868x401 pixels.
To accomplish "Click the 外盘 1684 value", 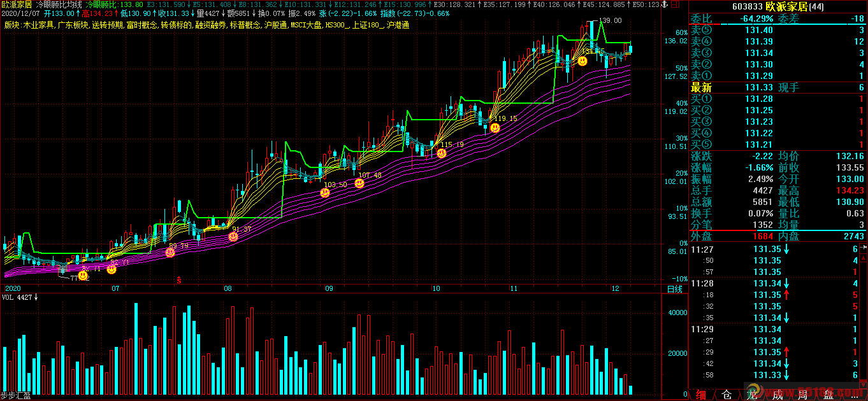I will pos(762,236).
